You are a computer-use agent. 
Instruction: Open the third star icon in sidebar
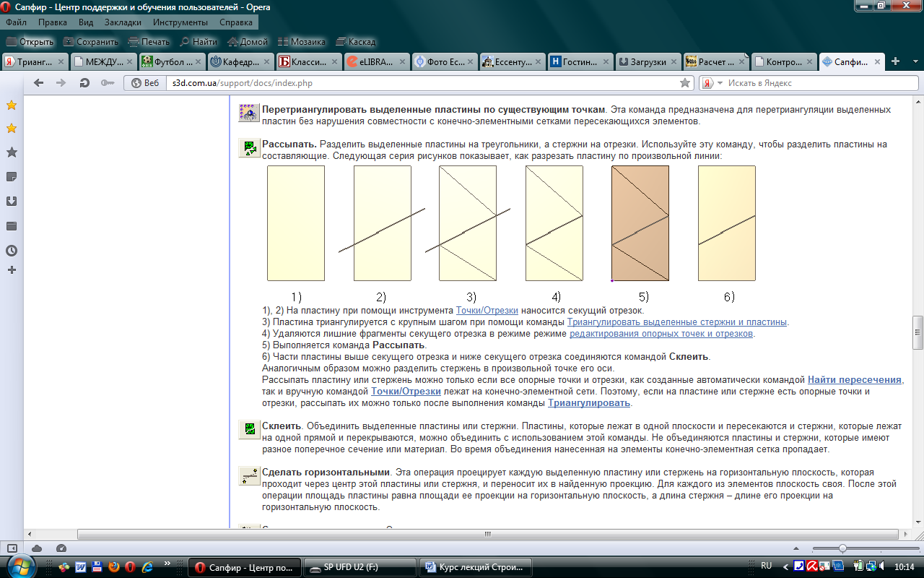[12, 152]
